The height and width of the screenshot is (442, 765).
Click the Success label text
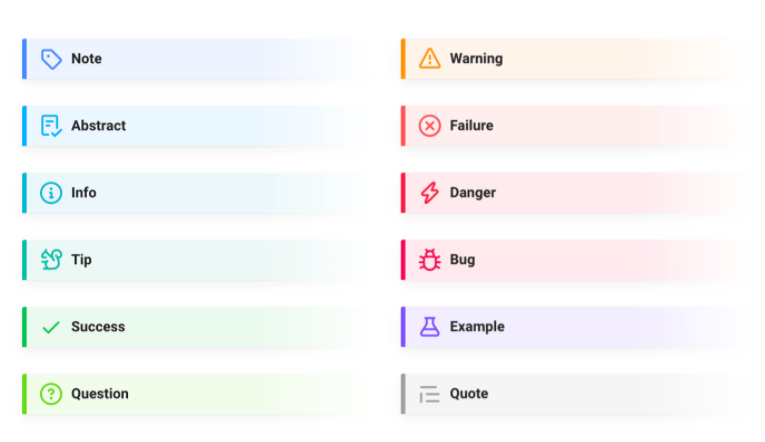[x=98, y=327]
